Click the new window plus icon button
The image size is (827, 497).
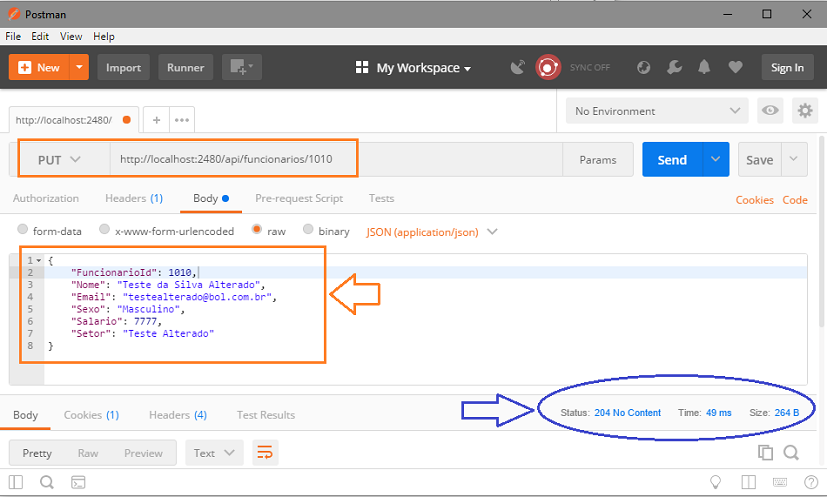(x=242, y=68)
